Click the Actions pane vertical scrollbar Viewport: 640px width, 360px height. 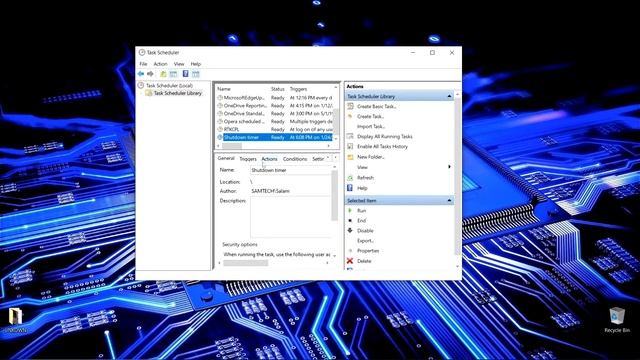(x=457, y=176)
